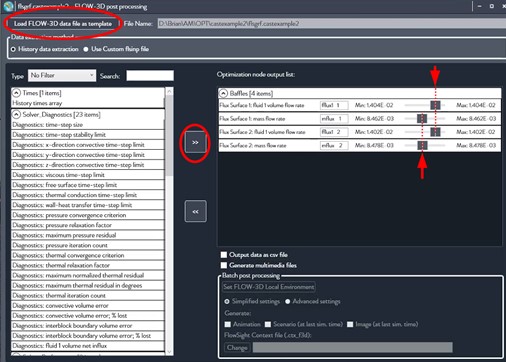Click the FLOW-3D app icon in title bar
Image resolution: width=506 pixels, height=362 pixels.
click(8, 6)
